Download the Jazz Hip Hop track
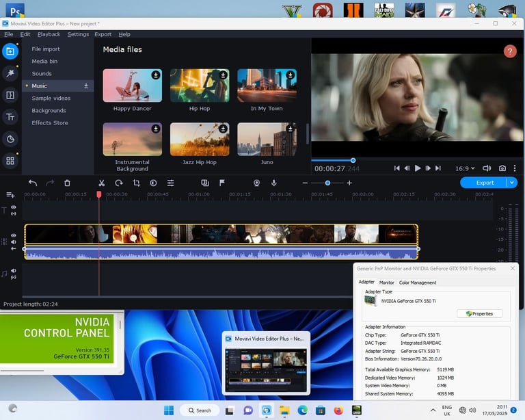 click(x=223, y=129)
